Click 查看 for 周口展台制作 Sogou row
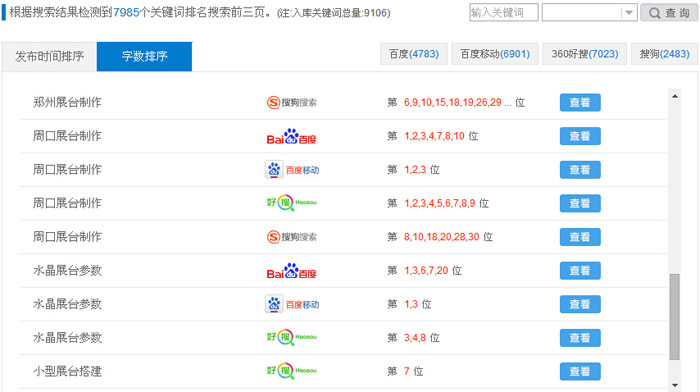The width and height of the screenshot is (700, 392). [580, 237]
